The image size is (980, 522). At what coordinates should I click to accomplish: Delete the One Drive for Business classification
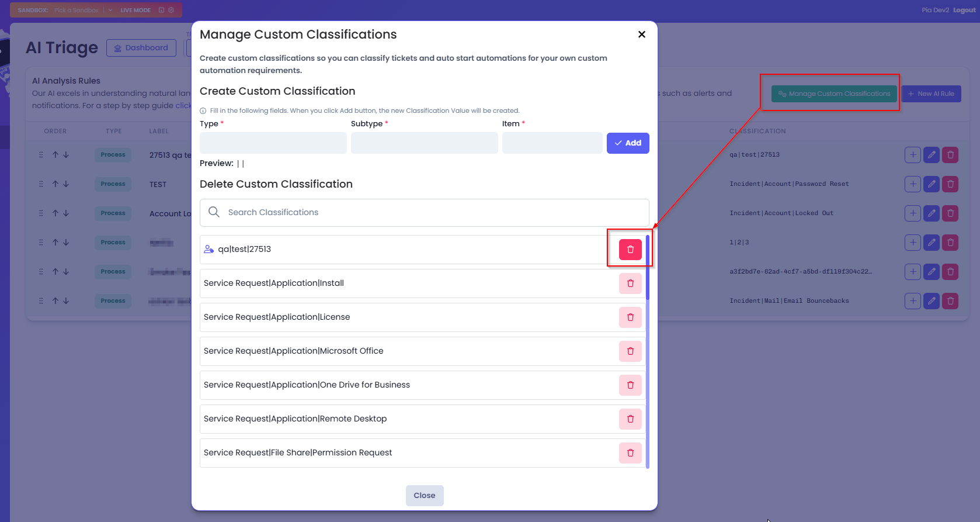[x=630, y=385]
